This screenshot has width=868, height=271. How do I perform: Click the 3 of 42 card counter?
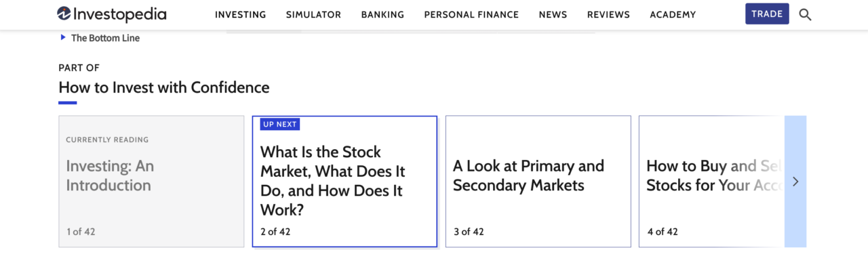click(x=469, y=232)
